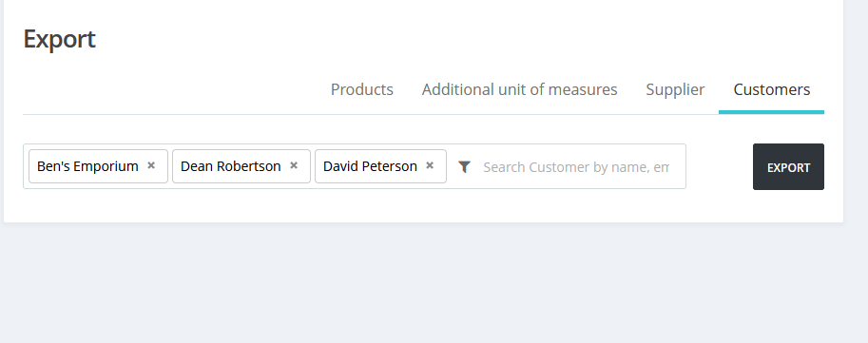Click the Ben's Emporium tag label
The image size is (868, 343).
tap(87, 166)
